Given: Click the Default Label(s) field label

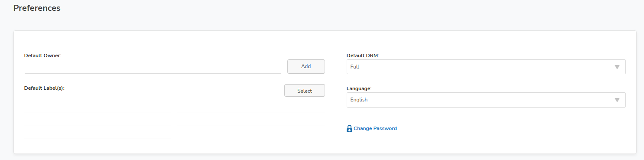Looking at the screenshot, I should pos(44,88).
